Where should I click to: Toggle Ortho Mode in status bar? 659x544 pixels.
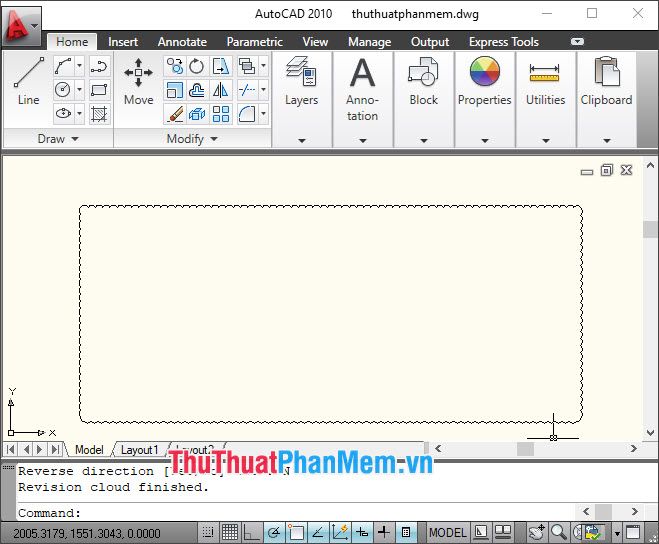252,532
